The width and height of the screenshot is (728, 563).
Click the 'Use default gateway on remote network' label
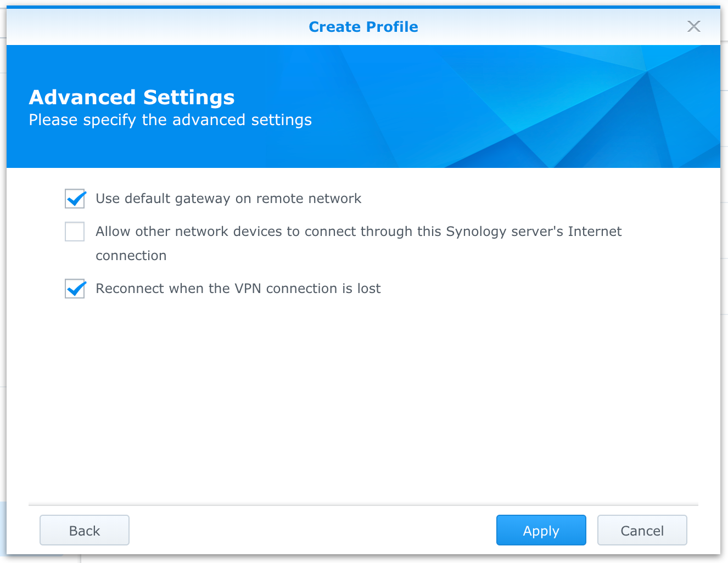pyautogui.click(x=228, y=199)
